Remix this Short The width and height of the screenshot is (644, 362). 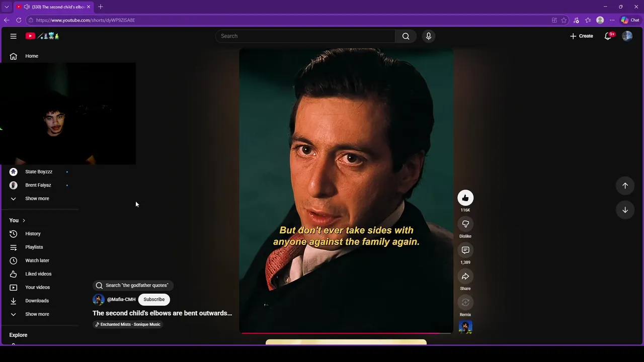(x=465, y=303)
